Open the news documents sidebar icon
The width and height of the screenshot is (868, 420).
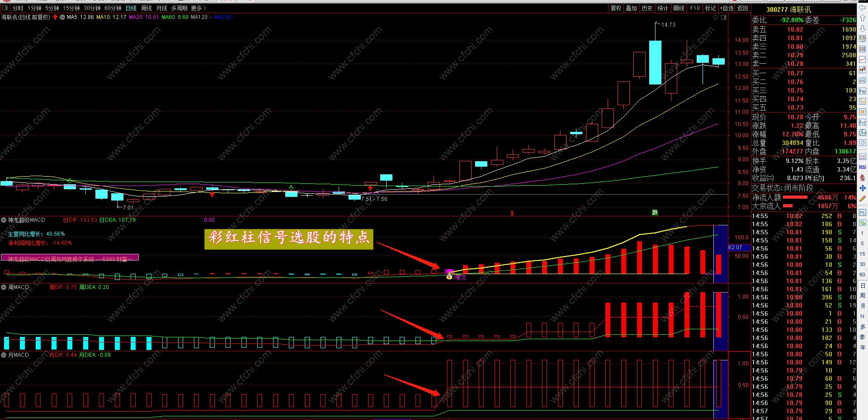[x=863, y=80]
